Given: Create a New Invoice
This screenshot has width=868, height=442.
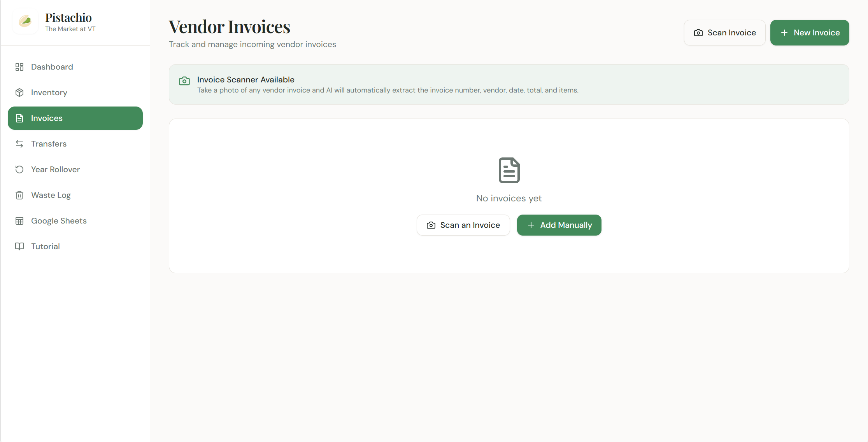Looking at the screenshot, I should (809, 33).
